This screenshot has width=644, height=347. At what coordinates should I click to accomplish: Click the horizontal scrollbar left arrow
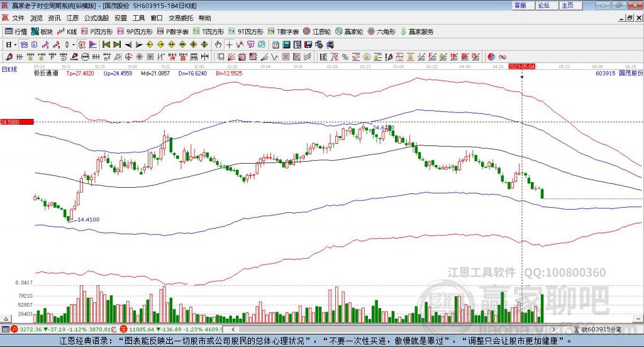click(x=233, y=329)
